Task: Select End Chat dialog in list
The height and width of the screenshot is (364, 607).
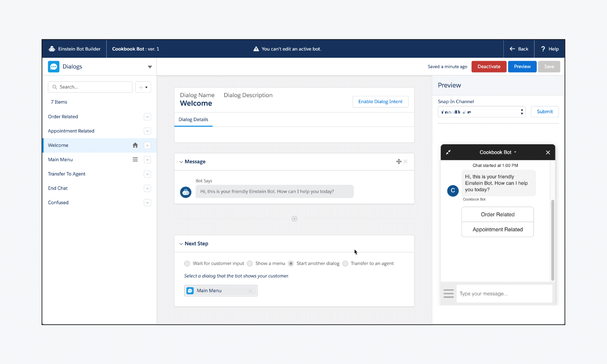Action: pos(58,188)
